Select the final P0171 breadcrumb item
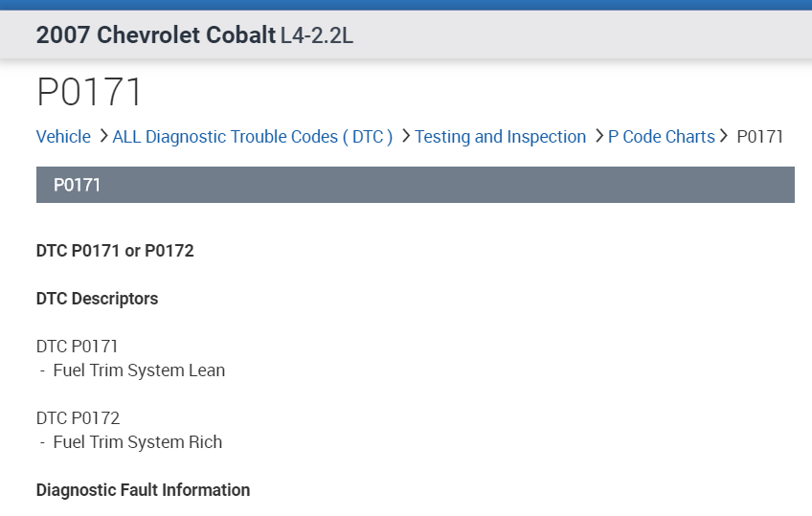 click(760, 137)
